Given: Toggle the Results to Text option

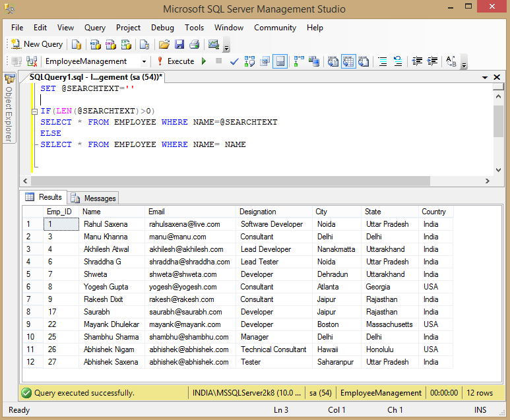Looking at the screenshot, I should 333,61.
